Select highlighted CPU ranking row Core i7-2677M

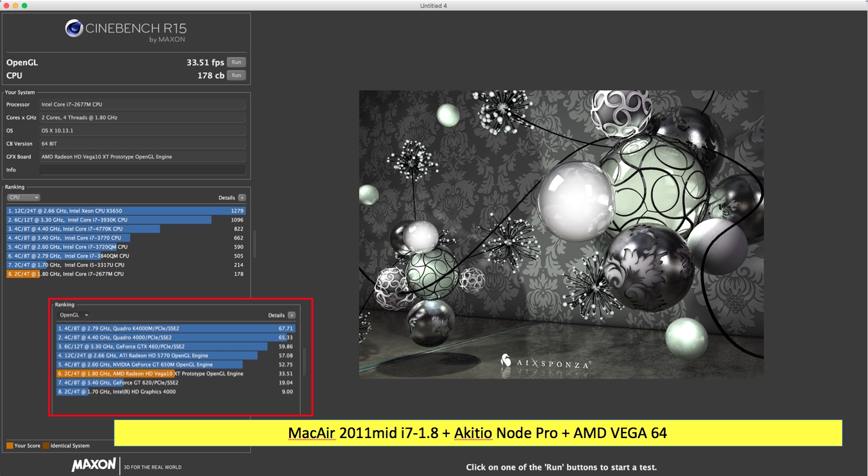[126, 274]
